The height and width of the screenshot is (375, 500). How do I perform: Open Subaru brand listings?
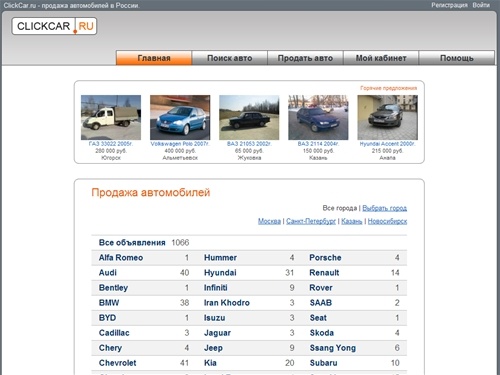point(323,363)
